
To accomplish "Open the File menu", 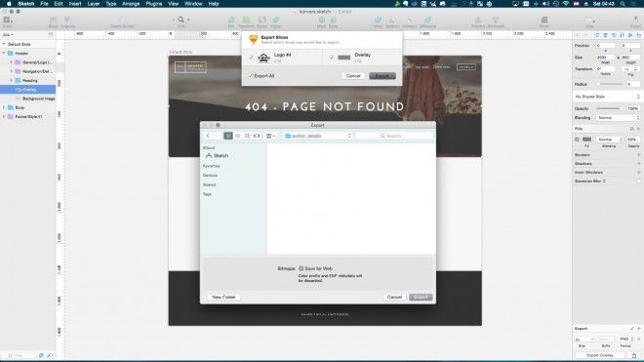I will coord(44,4).
